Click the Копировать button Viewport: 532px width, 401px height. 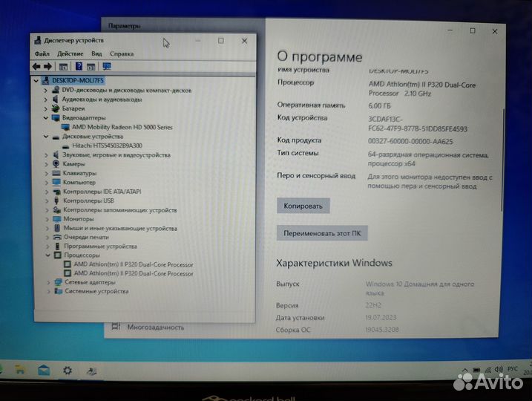pos(303,206)
